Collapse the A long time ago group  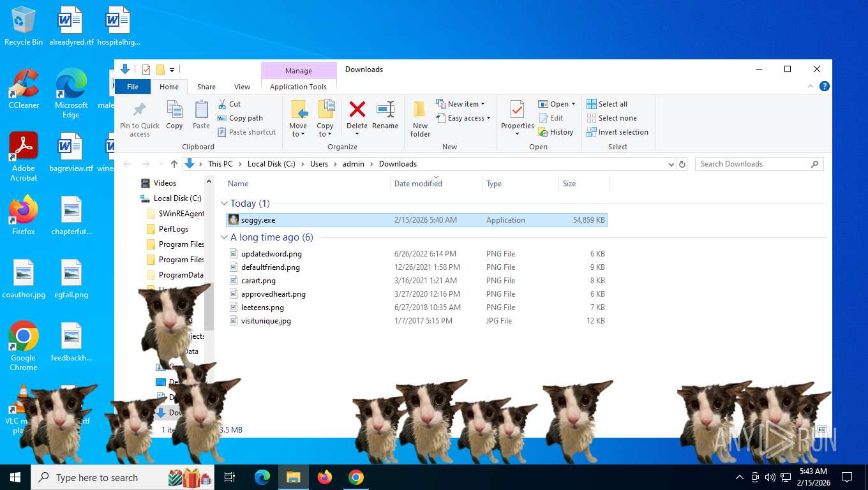224,237
